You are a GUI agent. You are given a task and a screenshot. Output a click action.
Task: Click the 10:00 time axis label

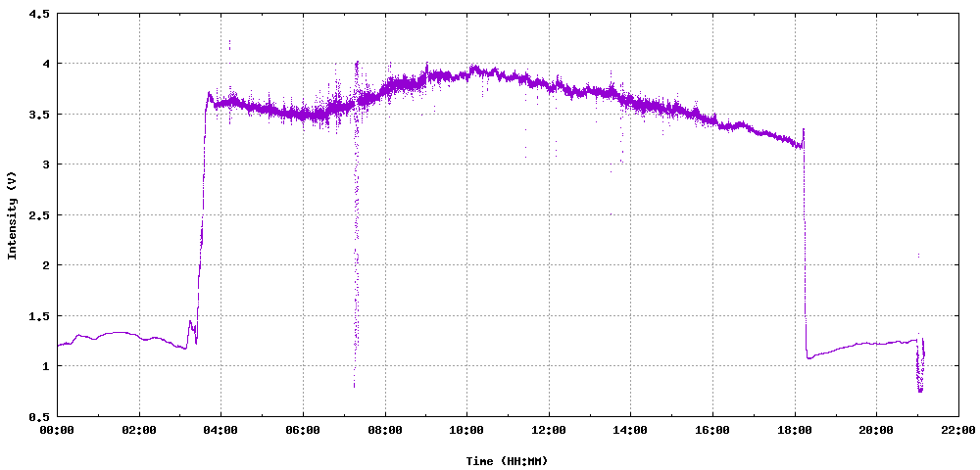point(466,430)
